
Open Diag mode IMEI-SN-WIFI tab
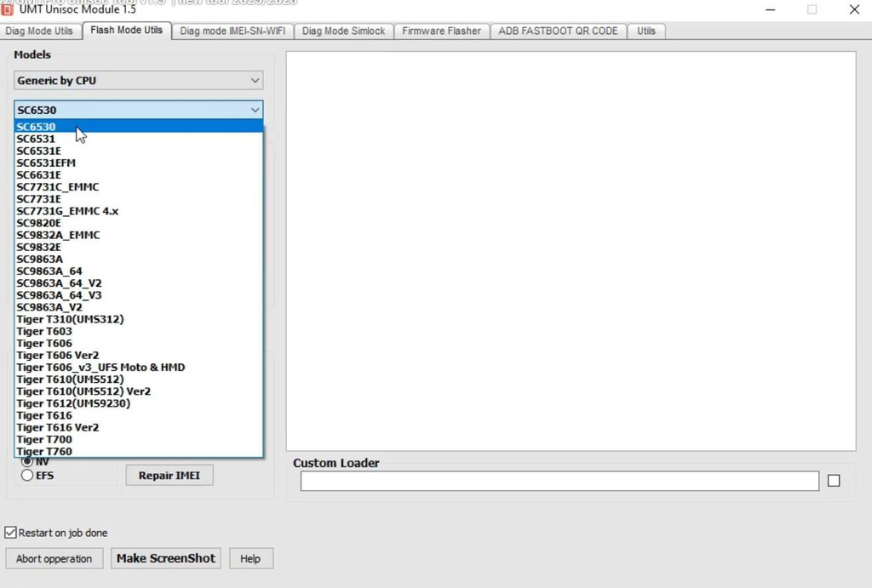(232, 31)
